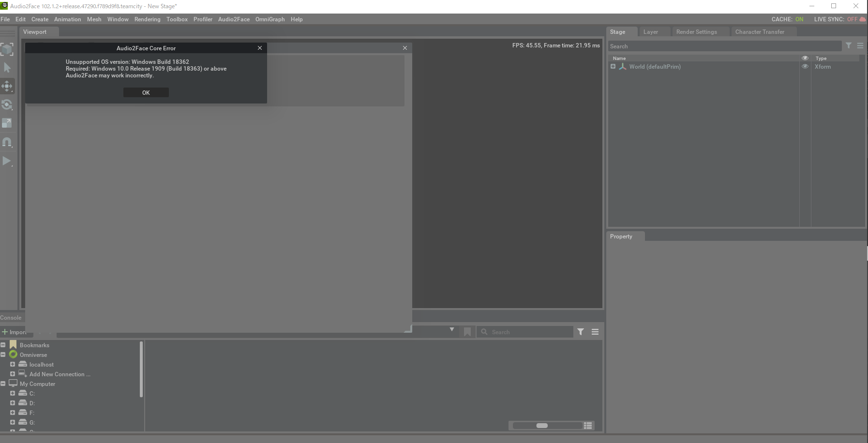Click the Bookmarks folder icon in tree
This screenshot has height=443, width=868.
pyautogui.click(x=13, y=345)
